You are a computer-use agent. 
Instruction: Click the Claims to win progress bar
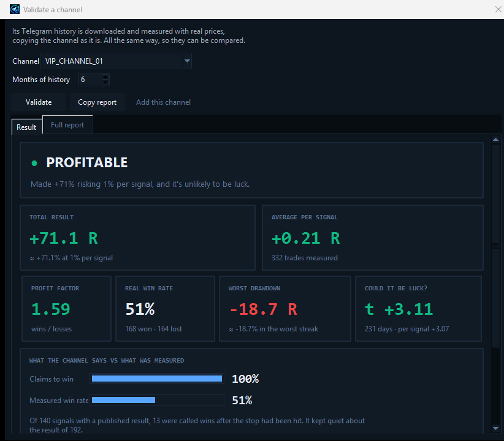[x=157, y=379]
